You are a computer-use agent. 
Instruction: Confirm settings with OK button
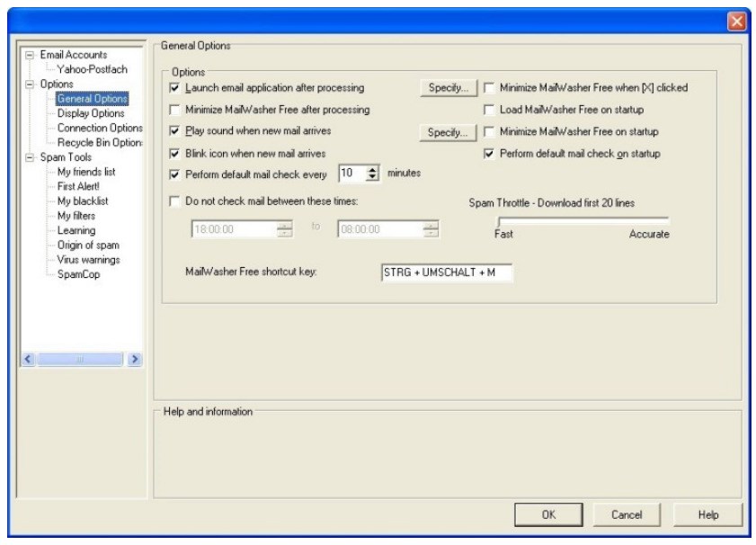pyautogui.click(x=548, y=515)
